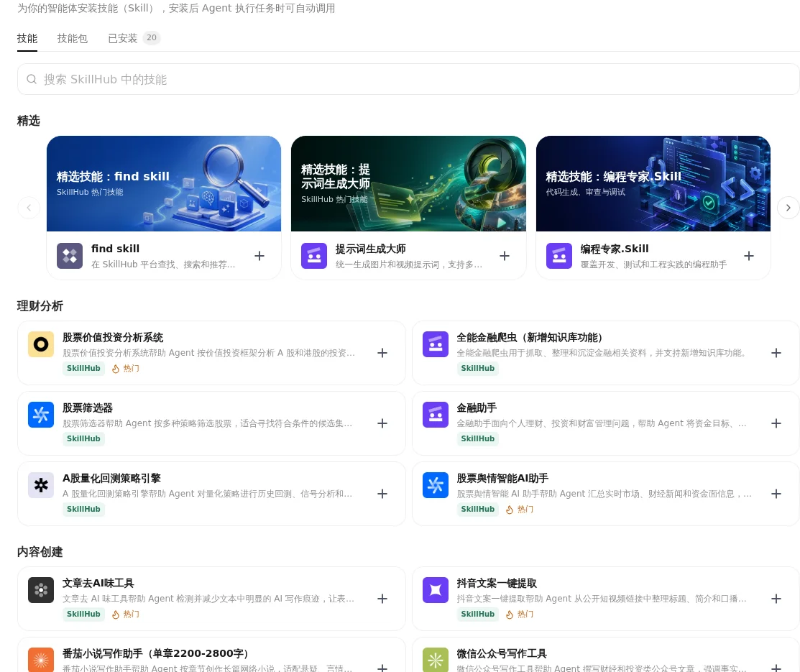Install find skill with plus button
This screenshot has width=800, height=672.
click(259, 256)
